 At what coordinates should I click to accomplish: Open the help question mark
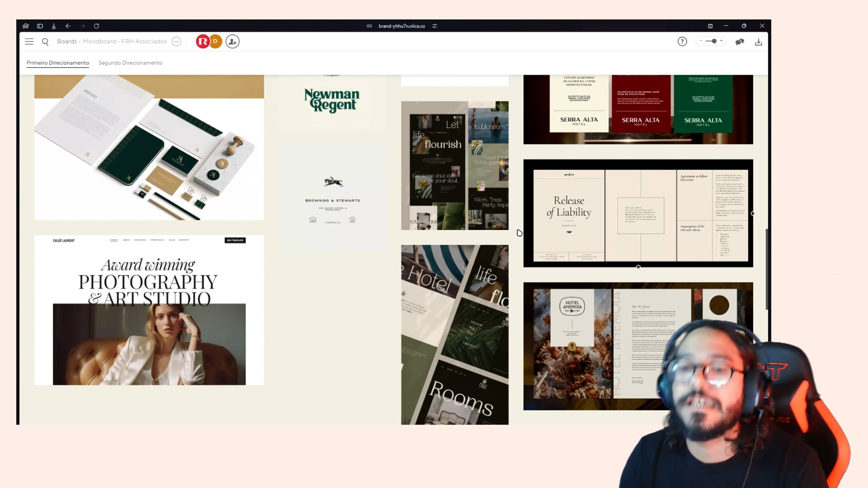tap(682, 42)
